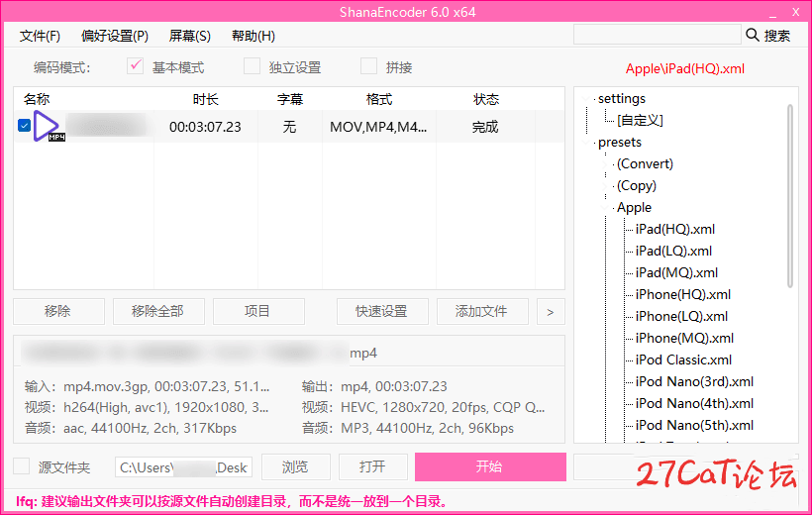The width and height of the screenshot is (812, 515).
Task: Select iPod Classic.xml preset
Action: (x=683, y=360)
